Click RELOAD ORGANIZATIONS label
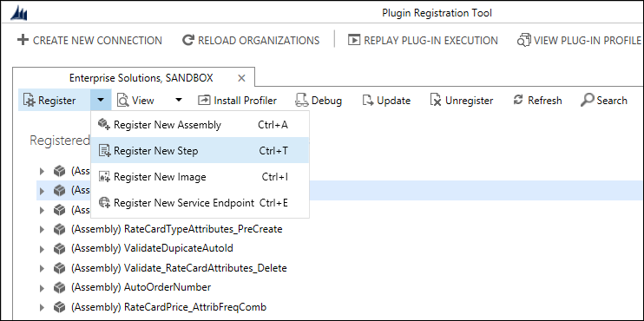Viewport: 644px width, 321px height. tap(259, 41)
